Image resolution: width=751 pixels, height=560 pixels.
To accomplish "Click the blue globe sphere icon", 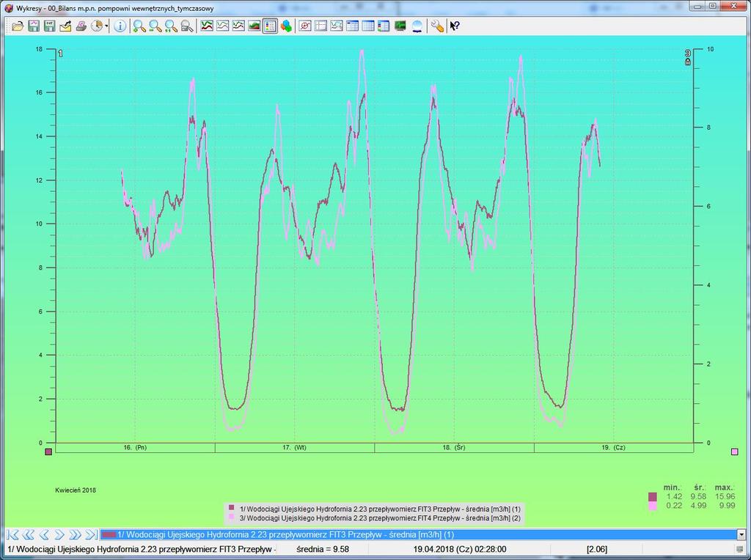I will click(x=417, y=26).
